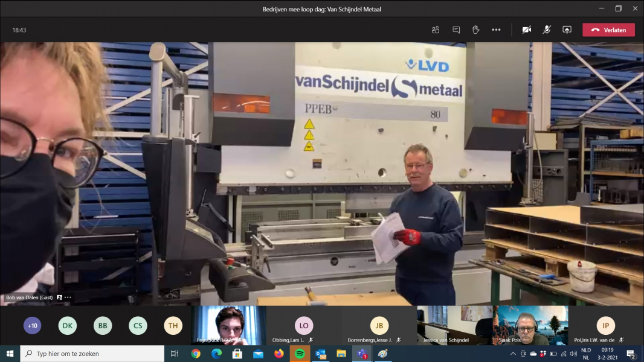Open Wi-Fi network settings in tray
The height and width of the screenshot is (362, 644).
coord(564,354)
